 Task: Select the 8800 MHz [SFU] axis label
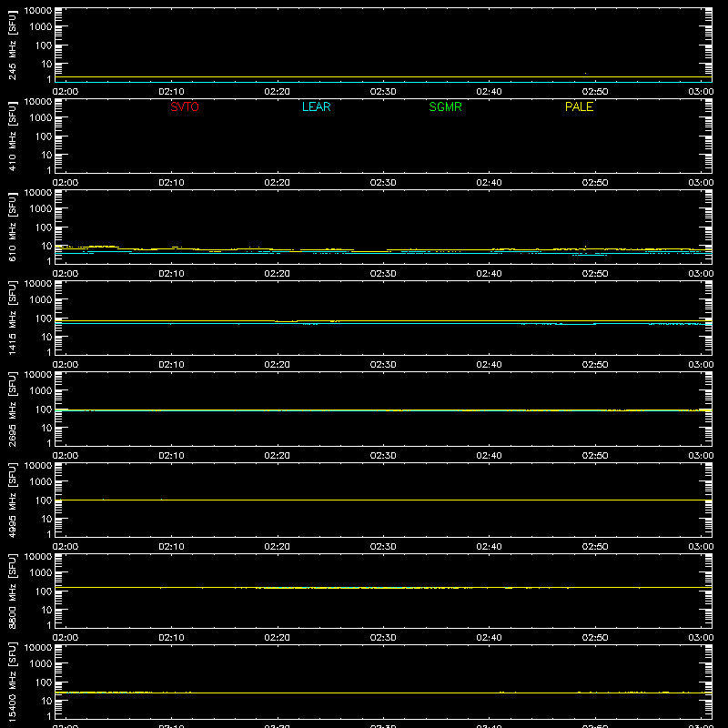[12, 591]
